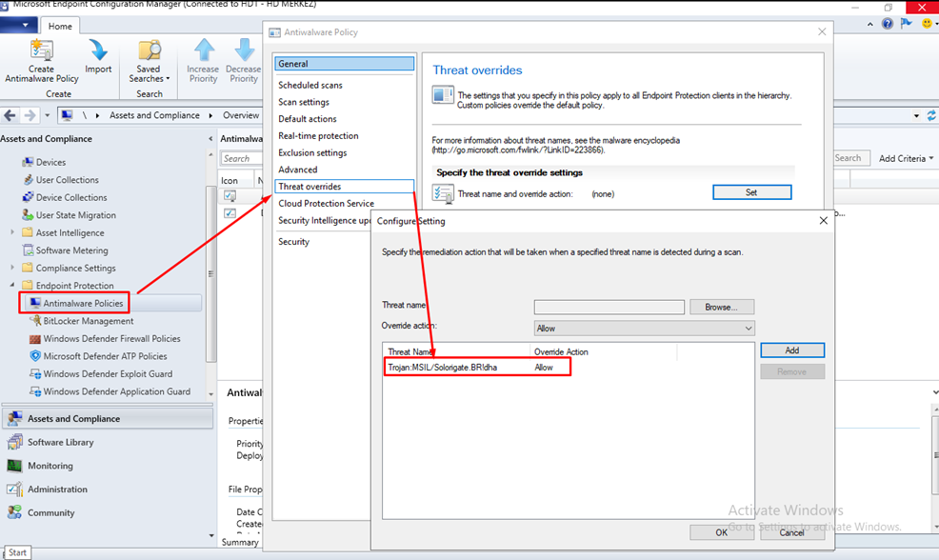Image resolution: width=939 pixels, height=560 pixels.
Task: Open the Override action dropdown
Action: point(645,329)
